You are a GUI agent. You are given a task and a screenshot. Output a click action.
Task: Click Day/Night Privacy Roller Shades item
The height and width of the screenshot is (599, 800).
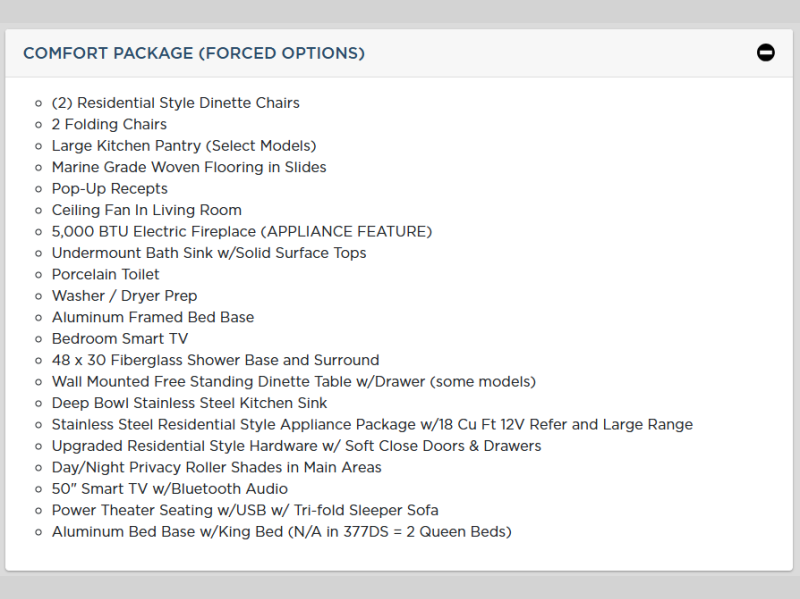[217, 467]
